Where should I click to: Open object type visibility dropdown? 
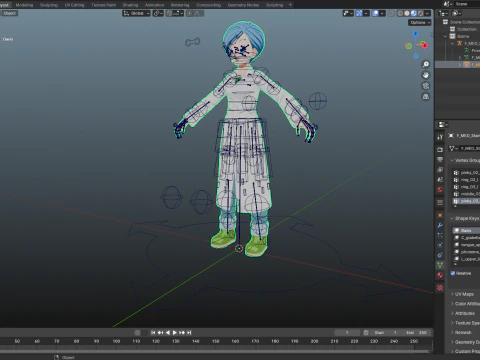click(348, 13)
